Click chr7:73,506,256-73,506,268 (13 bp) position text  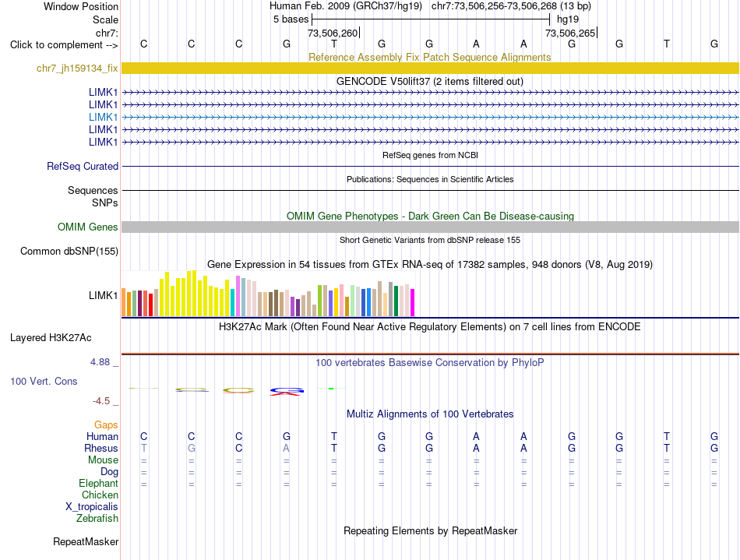[x=511, y=6]
